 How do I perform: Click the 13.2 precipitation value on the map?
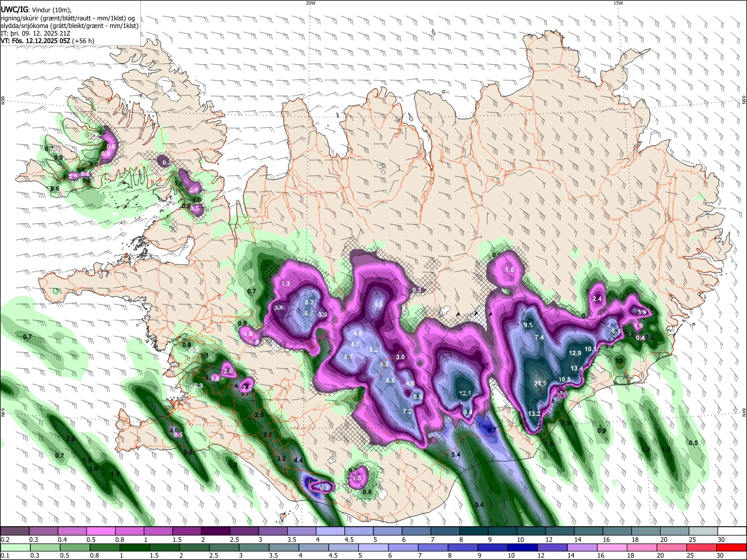[534, 414]
